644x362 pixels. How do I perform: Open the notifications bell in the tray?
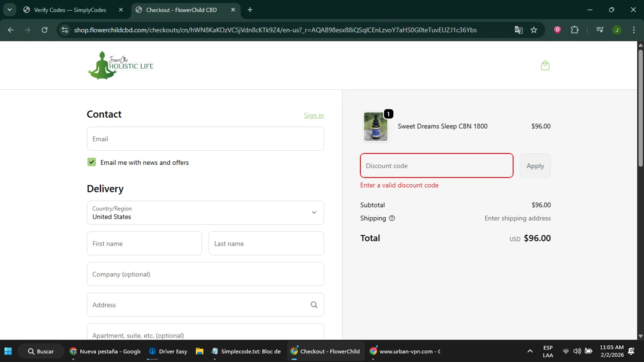coord(631,351)
